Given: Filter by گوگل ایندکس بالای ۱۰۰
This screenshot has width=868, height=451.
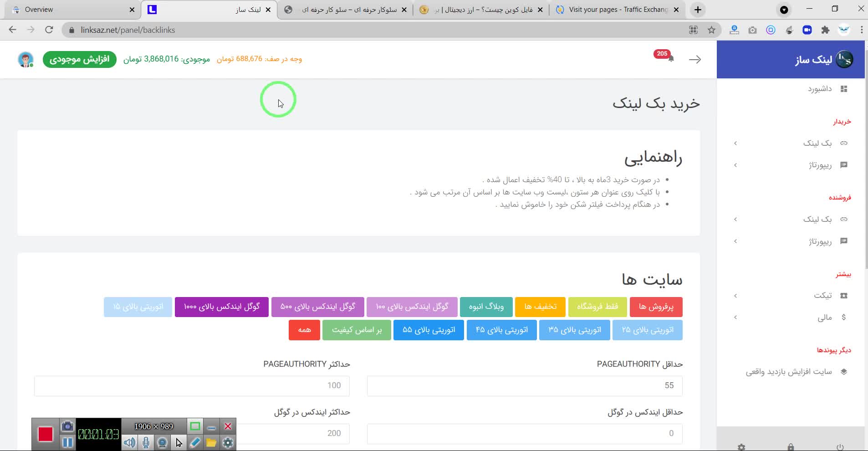Looking at the screenshot, I should 412,307.
